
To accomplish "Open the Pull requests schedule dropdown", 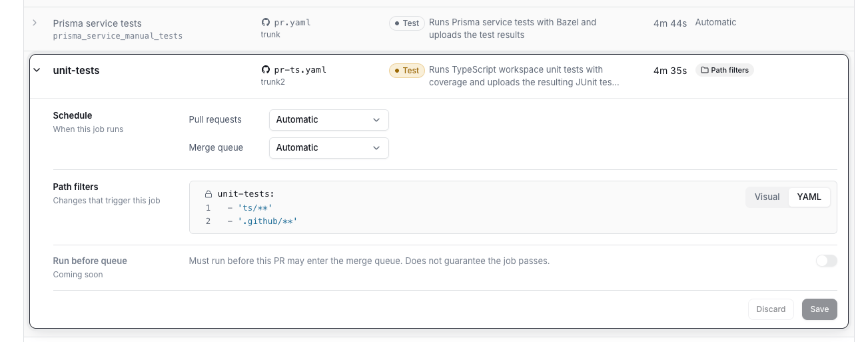I will [x=328, y=120].
